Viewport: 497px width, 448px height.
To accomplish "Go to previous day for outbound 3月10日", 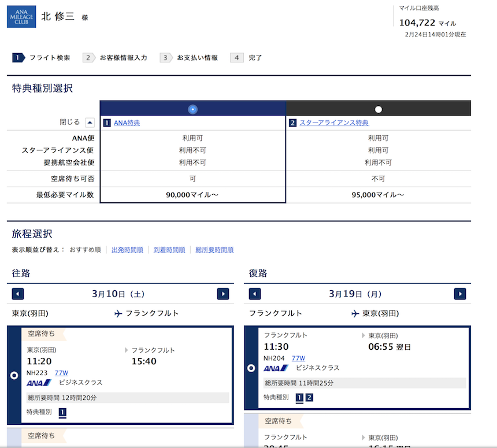I will [x=18, y=294].
